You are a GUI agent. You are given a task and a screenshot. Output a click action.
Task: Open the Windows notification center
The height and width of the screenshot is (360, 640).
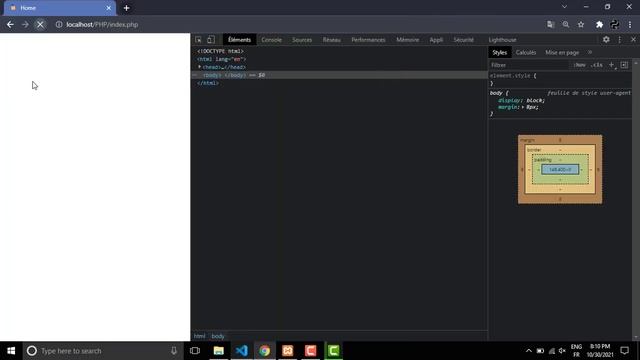pos(624,351)
